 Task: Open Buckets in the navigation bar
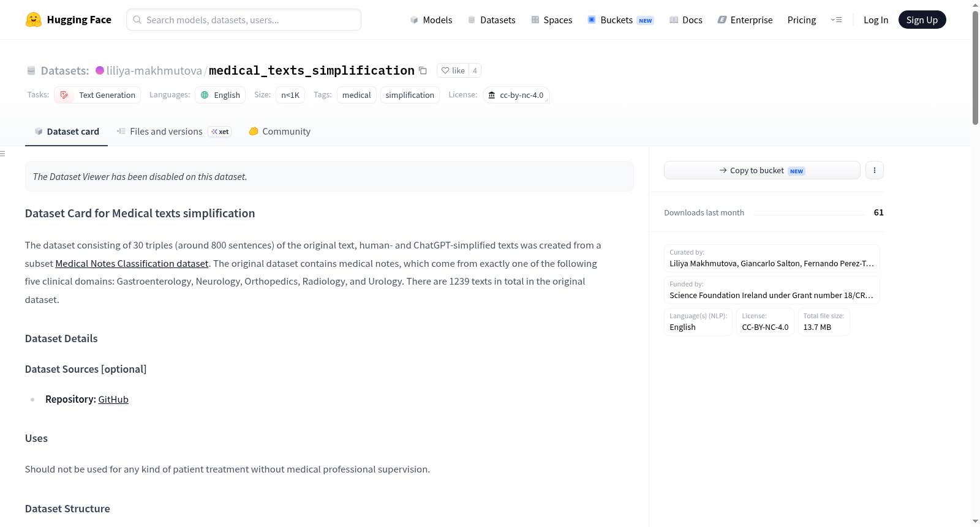click(620, 20)
